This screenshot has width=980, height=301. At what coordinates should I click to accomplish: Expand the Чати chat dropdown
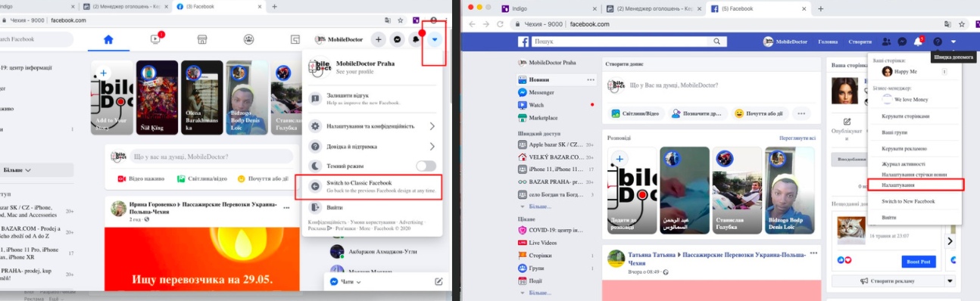click(345, 281)
